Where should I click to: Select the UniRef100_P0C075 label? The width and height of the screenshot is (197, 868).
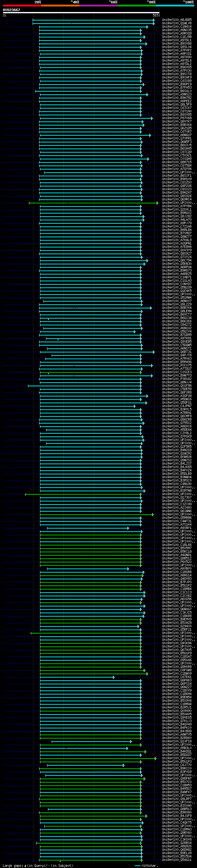tap(177, 365)
